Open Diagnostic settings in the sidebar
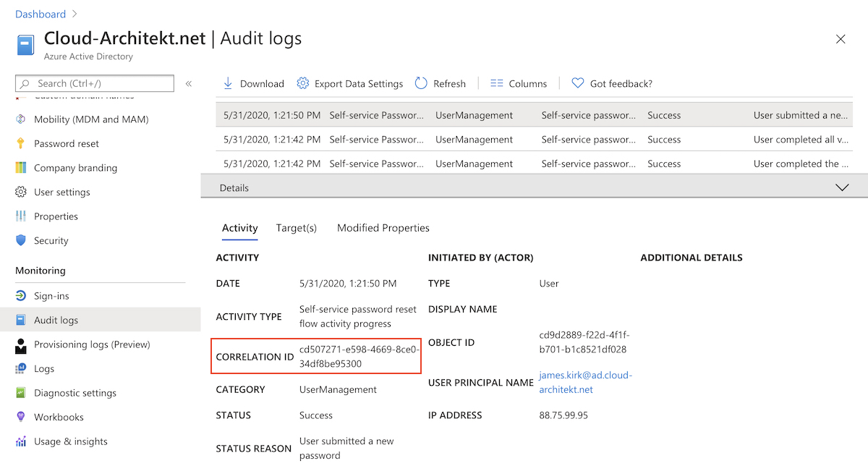Screen dimensions: 868x466 pyautogui.click(x=75, y=393)
